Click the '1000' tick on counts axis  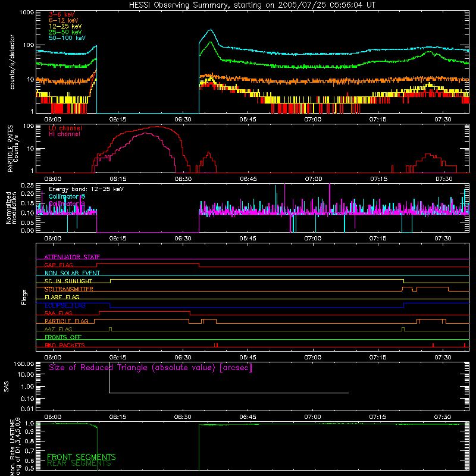click(x=27, y=12)
